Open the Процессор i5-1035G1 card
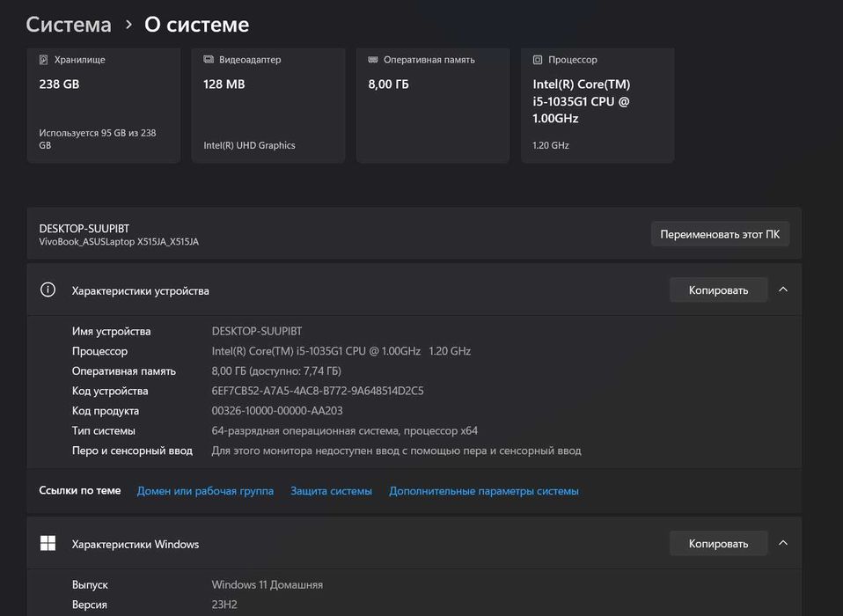 tap(597, 106)
